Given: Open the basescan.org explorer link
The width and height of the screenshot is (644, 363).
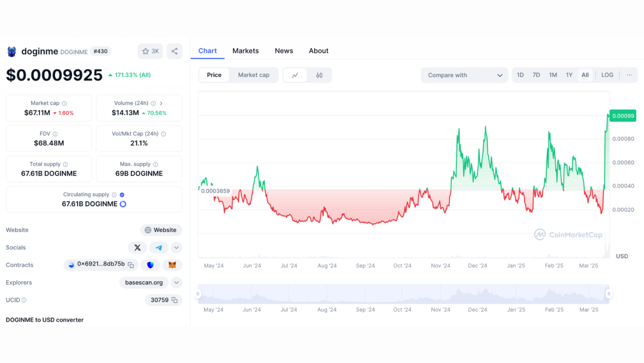Looking at the screenshot, I should pos(144,283).
